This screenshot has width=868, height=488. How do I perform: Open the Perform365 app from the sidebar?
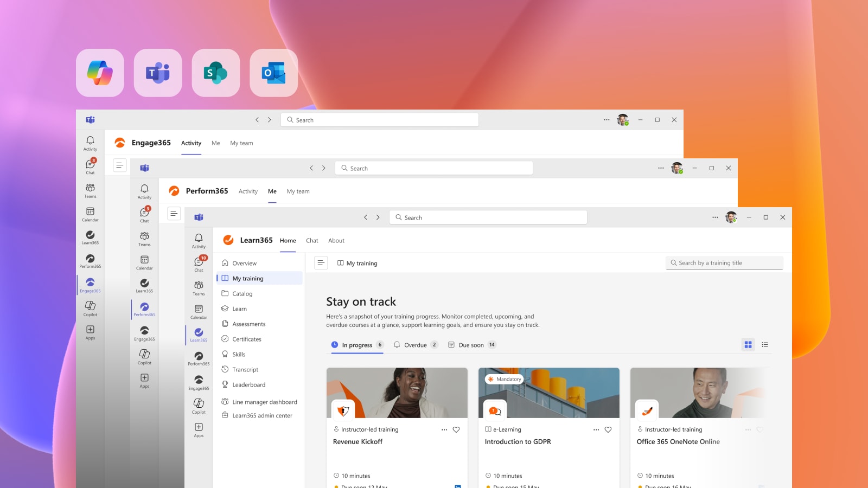click(x=199, y=358)
